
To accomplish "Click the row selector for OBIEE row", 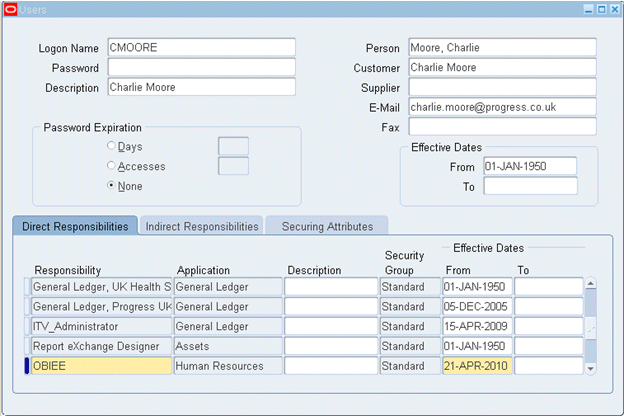I will [27, 366].
